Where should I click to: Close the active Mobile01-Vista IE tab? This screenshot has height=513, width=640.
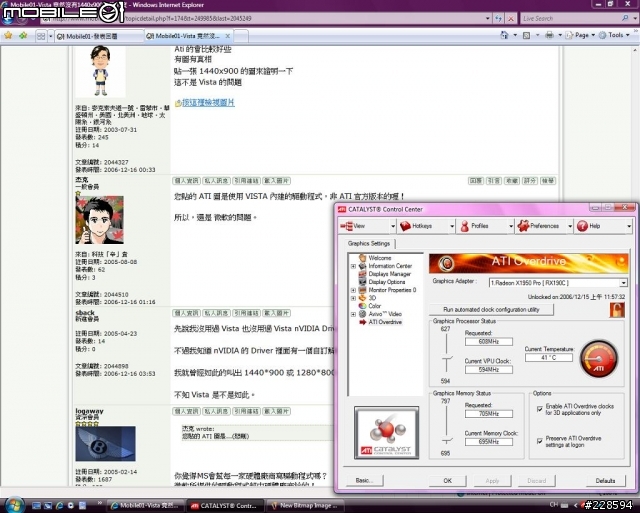click(x=228, y=36)
